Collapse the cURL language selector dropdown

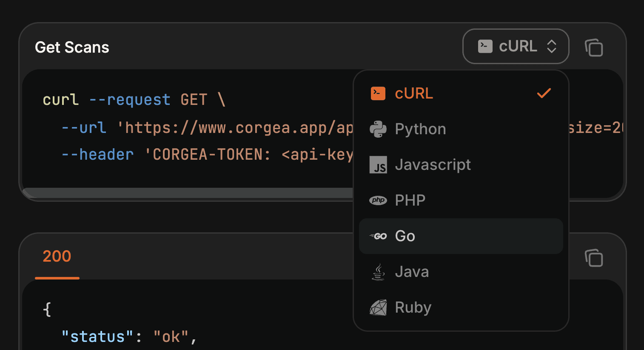(x=516, y=46)
